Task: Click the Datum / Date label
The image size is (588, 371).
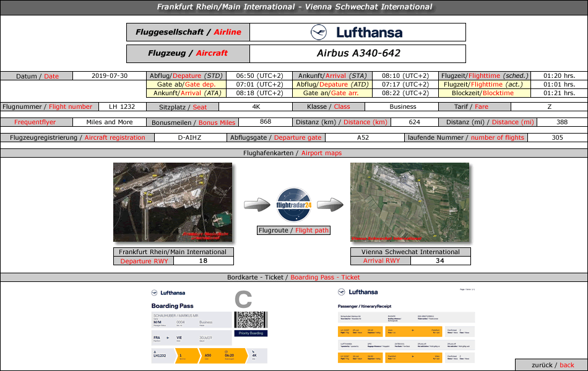Action: click(x=37, y=76)
